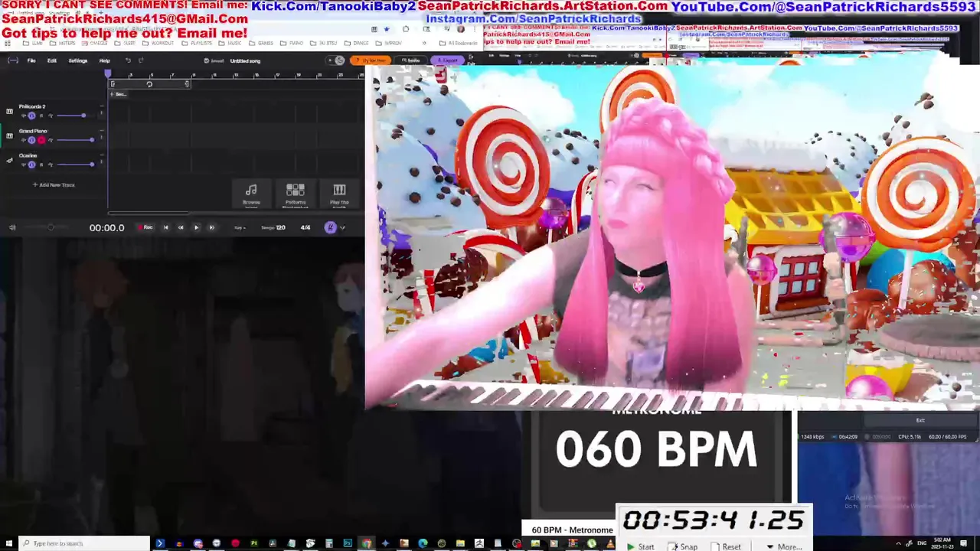Viewport: 980px width, 551px height.
Task: Click the Philicorda 2 instrument icon
Action: 9,112
